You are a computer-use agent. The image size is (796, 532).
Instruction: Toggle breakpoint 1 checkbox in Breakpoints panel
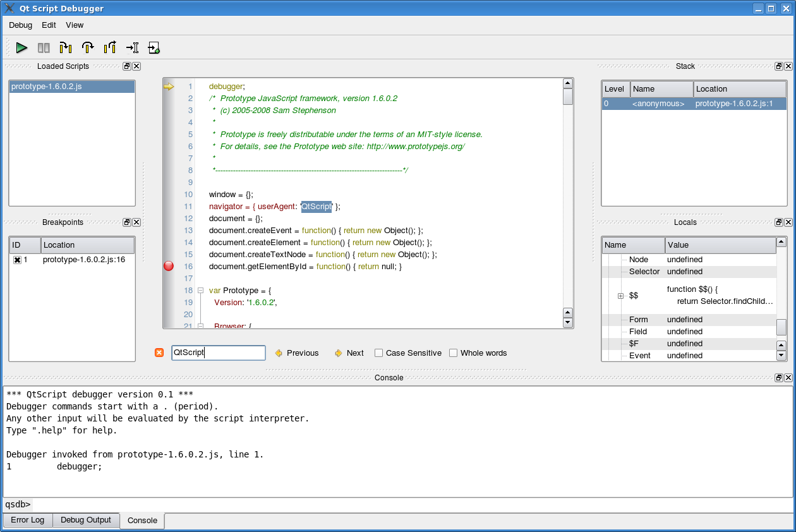[17, 259]
